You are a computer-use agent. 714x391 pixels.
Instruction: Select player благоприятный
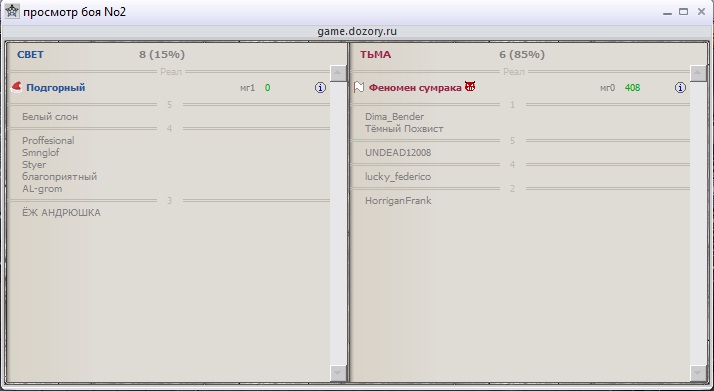pyautogui.click(x=60, y=177)
